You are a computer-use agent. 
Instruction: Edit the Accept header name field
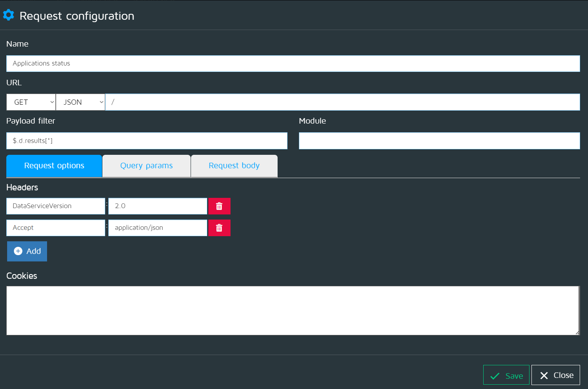click(56, 228)
